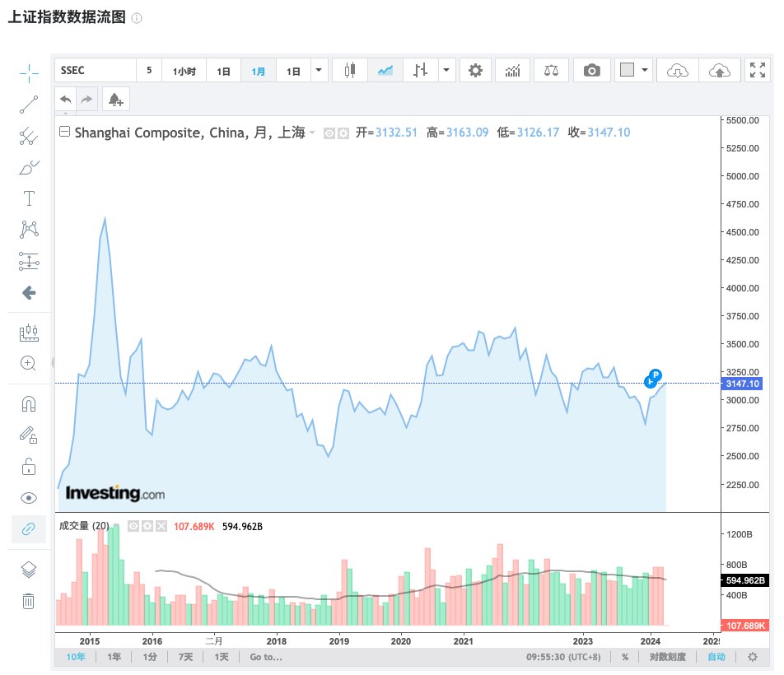Open the indicators chart icon

(x=512, y=71)
